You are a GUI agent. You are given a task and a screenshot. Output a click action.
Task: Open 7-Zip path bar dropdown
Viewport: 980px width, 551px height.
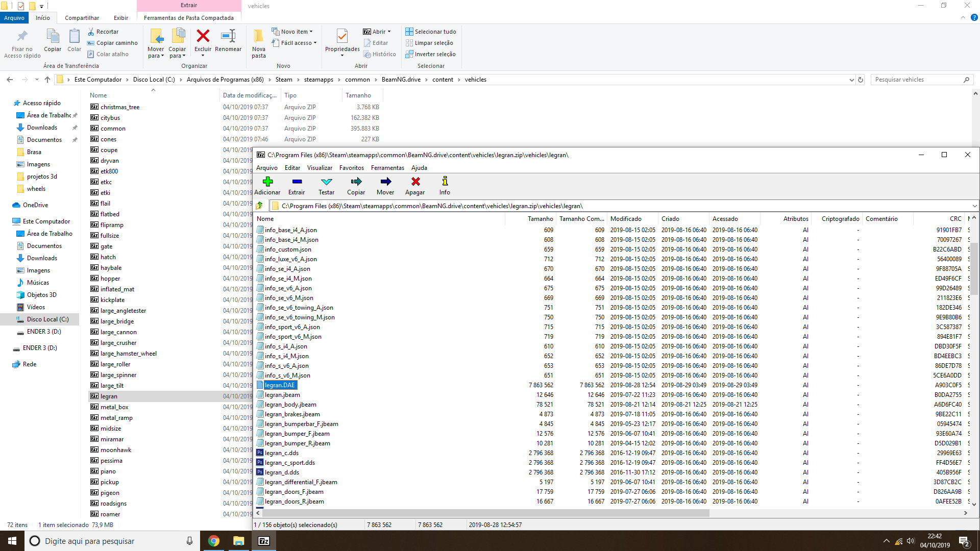[x=974, y=206]
